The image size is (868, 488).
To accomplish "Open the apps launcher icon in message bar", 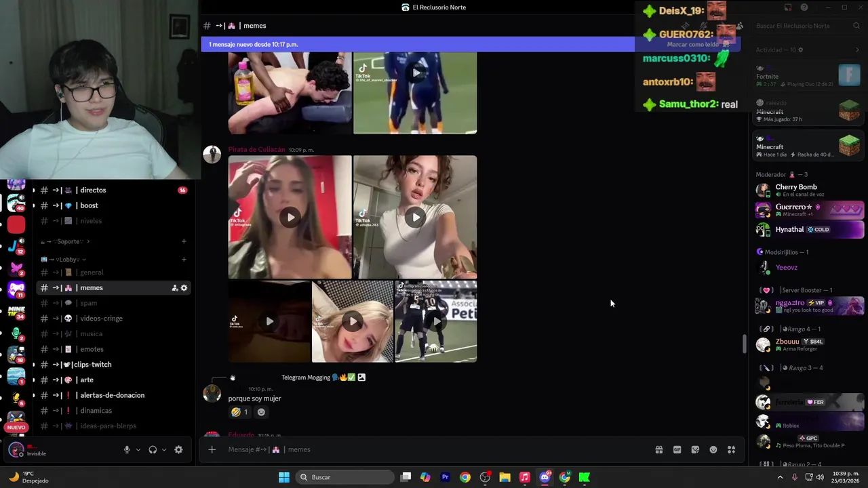I will [732, 449].
